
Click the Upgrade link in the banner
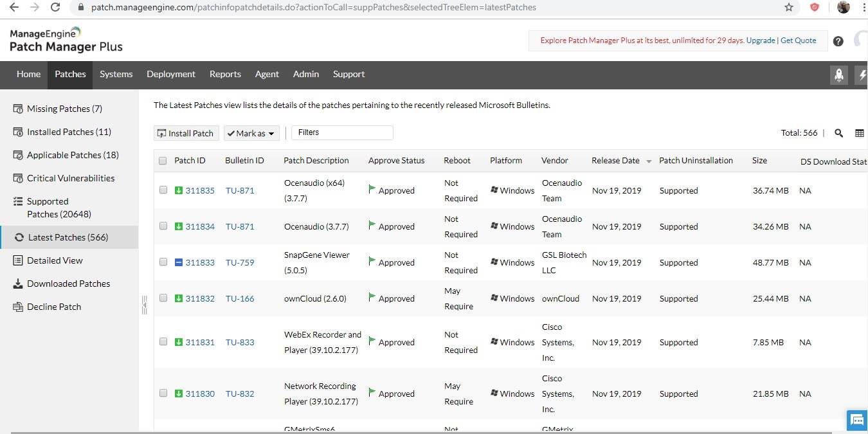click(761, 40)
